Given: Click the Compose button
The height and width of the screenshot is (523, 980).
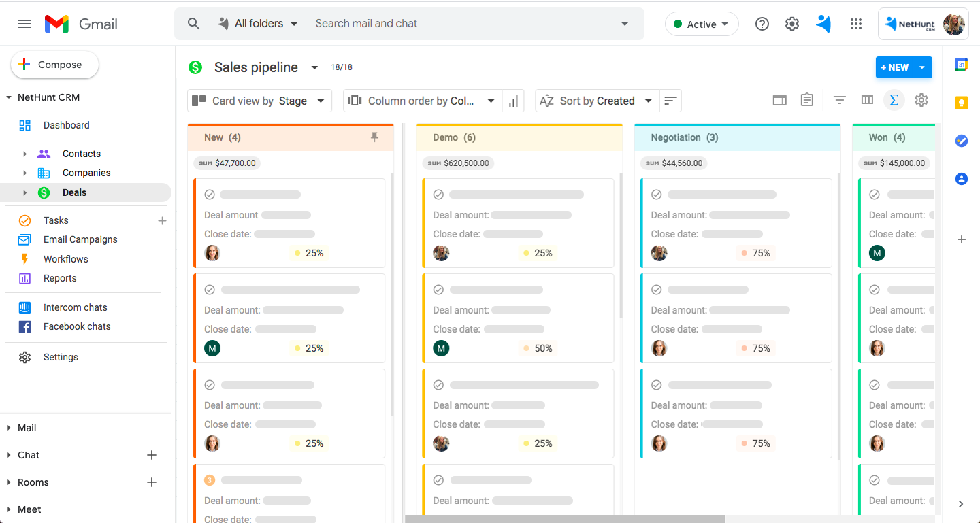Looking at the screenshot, I should coord(55,65).
